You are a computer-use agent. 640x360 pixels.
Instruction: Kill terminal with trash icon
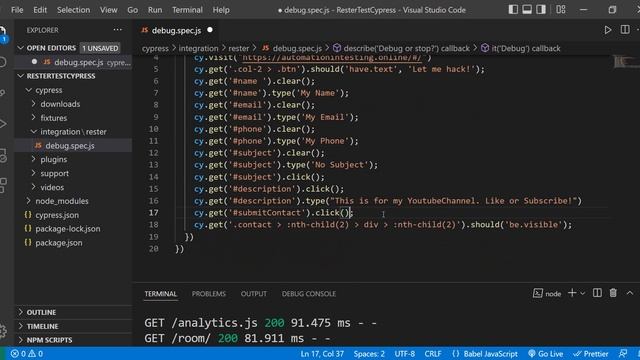(613, 293)
